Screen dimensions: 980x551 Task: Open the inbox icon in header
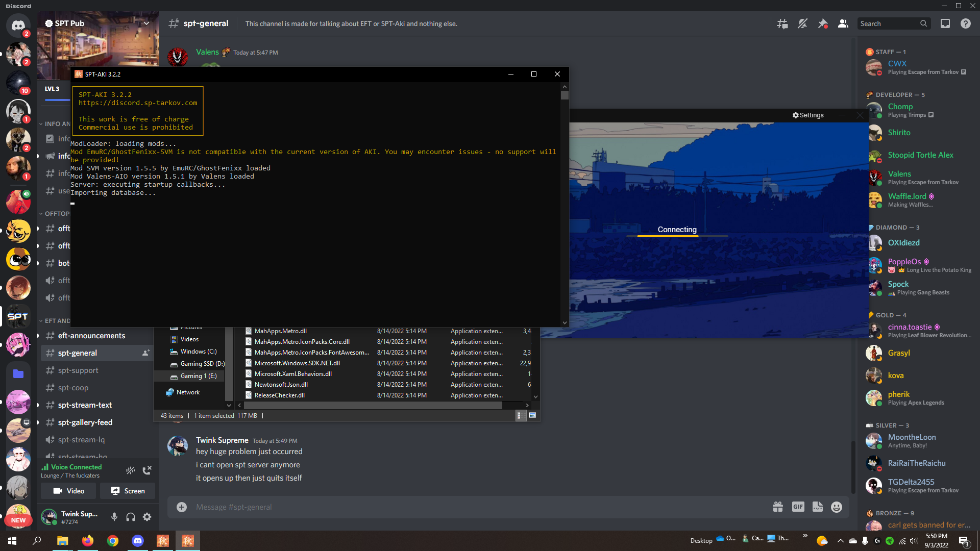click(x=945, y=23)
